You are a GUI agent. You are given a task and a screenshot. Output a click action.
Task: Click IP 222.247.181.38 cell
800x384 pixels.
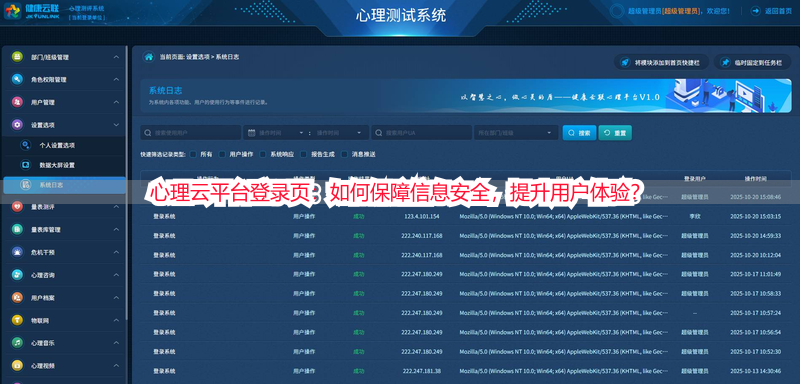(421, 371)
